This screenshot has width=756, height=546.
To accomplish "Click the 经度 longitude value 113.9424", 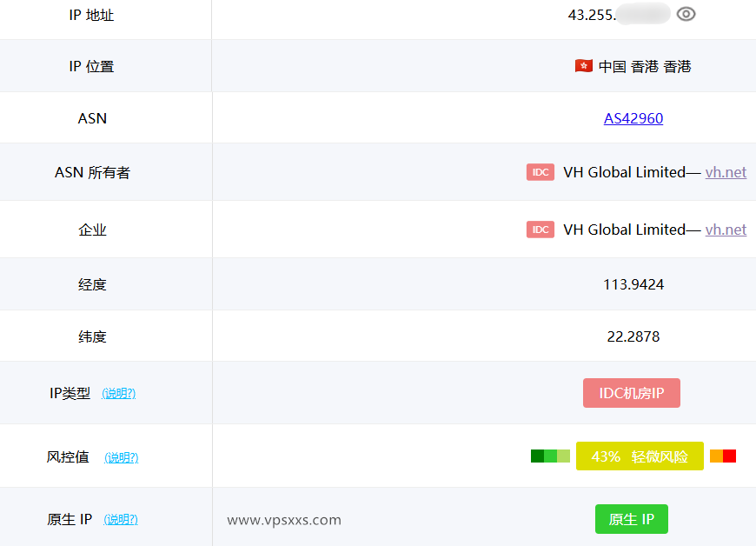I will (633, 283).
